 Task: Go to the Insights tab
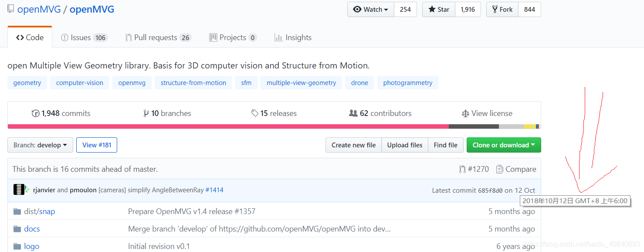tap(293, 37)
